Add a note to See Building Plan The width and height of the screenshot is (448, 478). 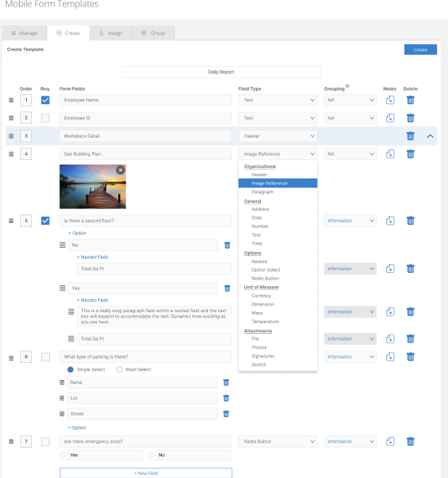click(x=390, y=154)
